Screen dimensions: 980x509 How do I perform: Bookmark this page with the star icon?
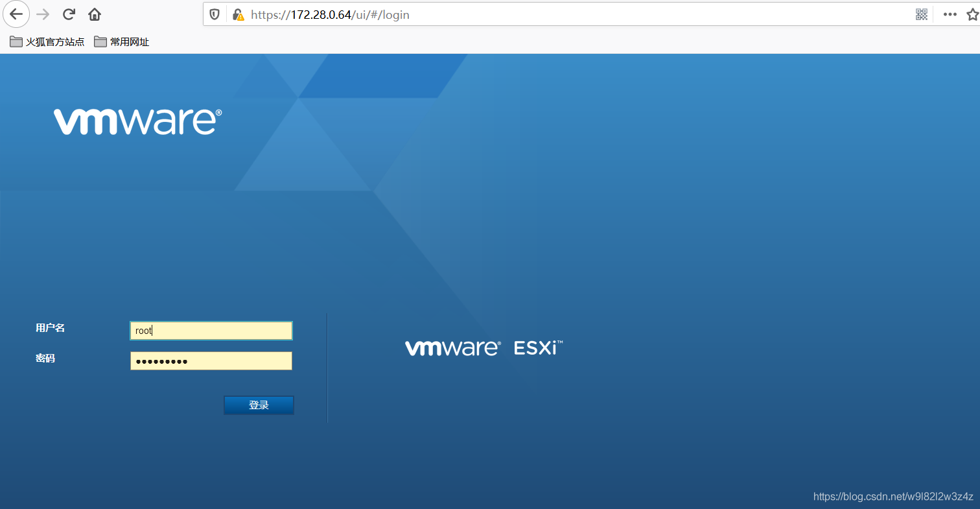(972, 14)
